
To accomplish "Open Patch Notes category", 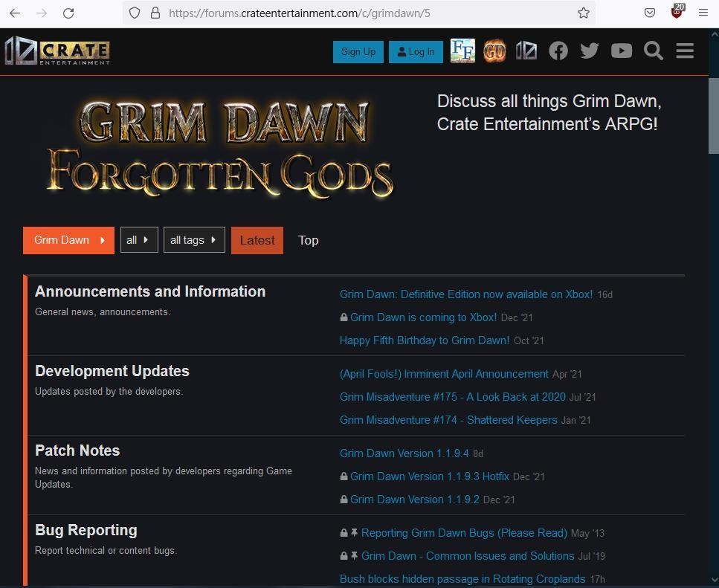I will tap(77, 450).
